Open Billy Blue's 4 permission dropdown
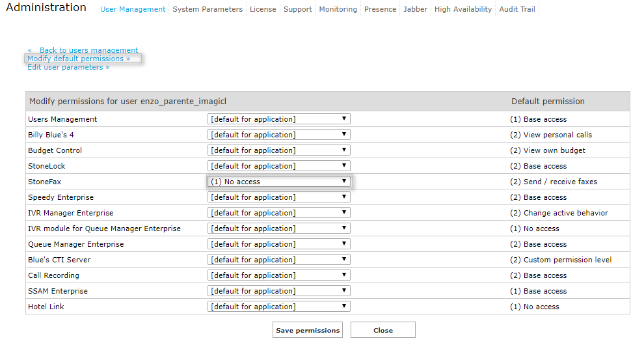Image resolution: width=644 pixels, height=360 pixels. pos(279,135)
